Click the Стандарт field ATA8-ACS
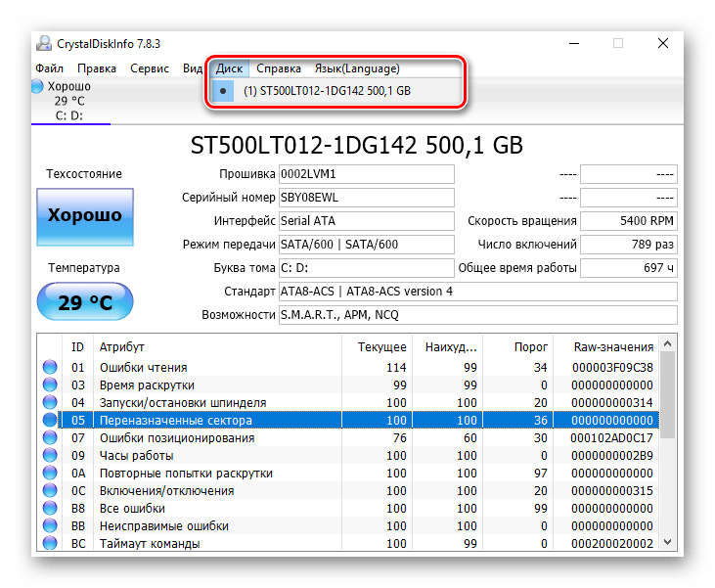Screen dimensions: 715x588 click(478, 292)
